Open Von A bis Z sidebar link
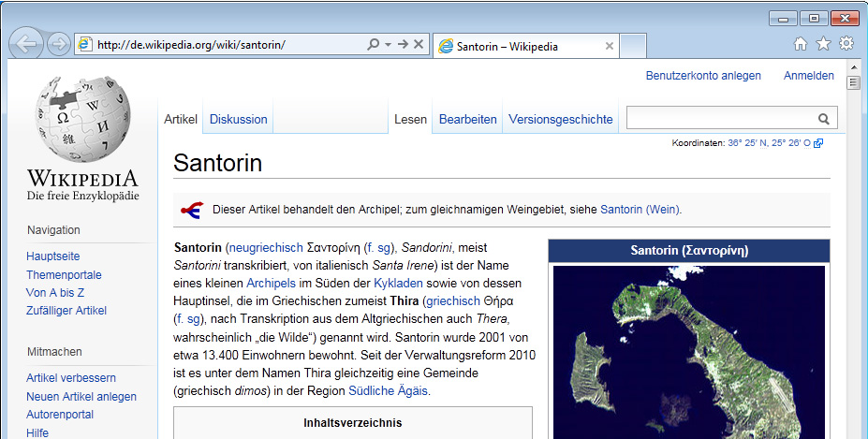868x439 pixels. coord(55,292)
